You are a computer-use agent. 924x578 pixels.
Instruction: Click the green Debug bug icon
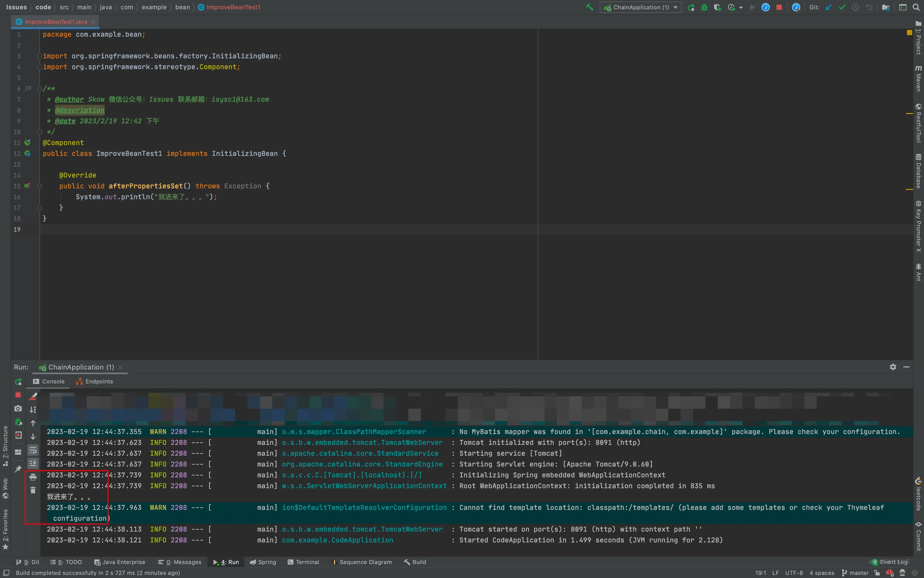[704, 7]
